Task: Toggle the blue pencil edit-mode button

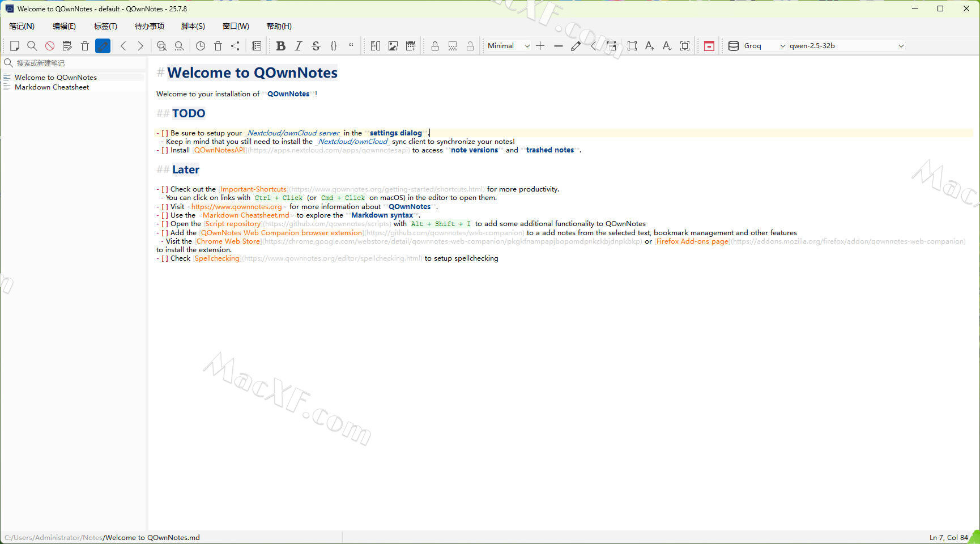Action: pos(103,46)
